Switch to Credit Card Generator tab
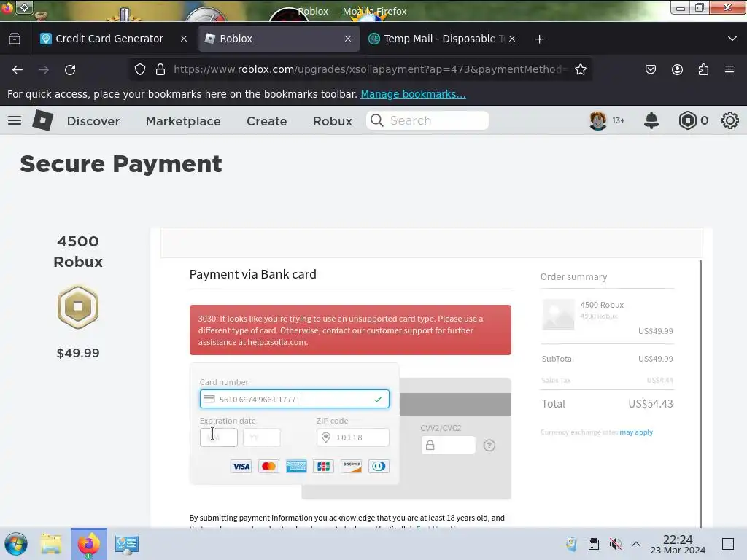Image resolution: width=747 pixels, height=560 pixels. [109, 39]
